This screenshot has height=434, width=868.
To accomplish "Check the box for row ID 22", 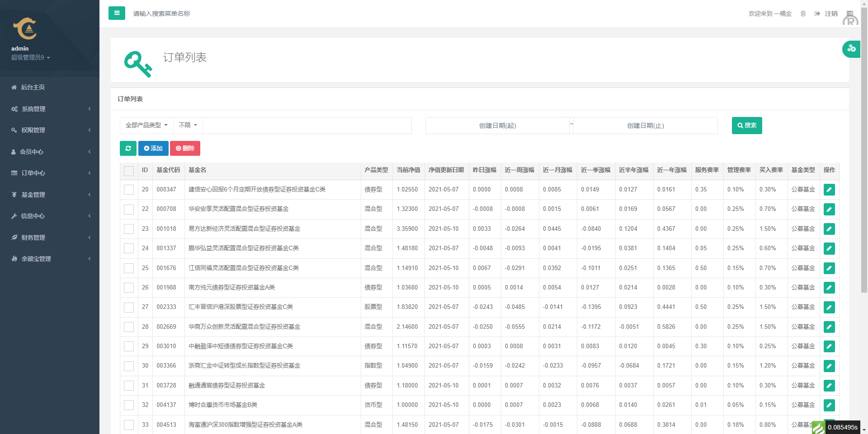I will (x=129, y=210).
